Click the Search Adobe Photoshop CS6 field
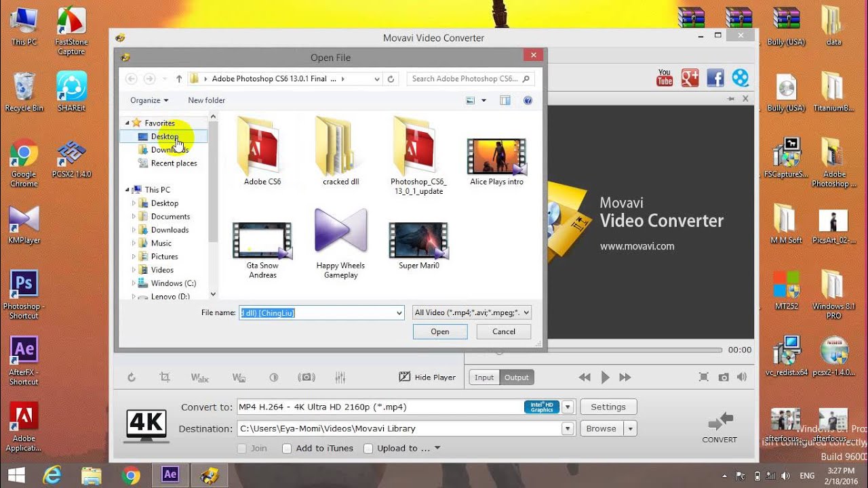Viewport: 868px width, 488px height. [x=471, y=79]
